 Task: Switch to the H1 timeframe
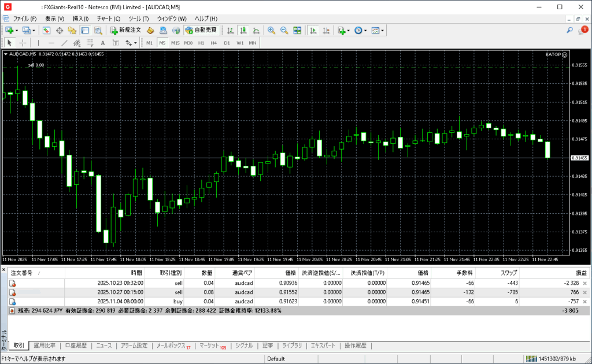point(201,43)
